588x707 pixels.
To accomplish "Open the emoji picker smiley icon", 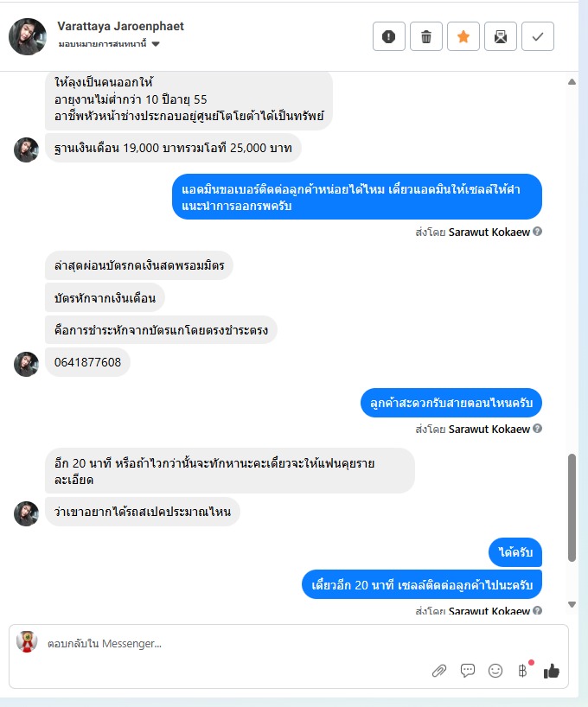I will [495, 671].
